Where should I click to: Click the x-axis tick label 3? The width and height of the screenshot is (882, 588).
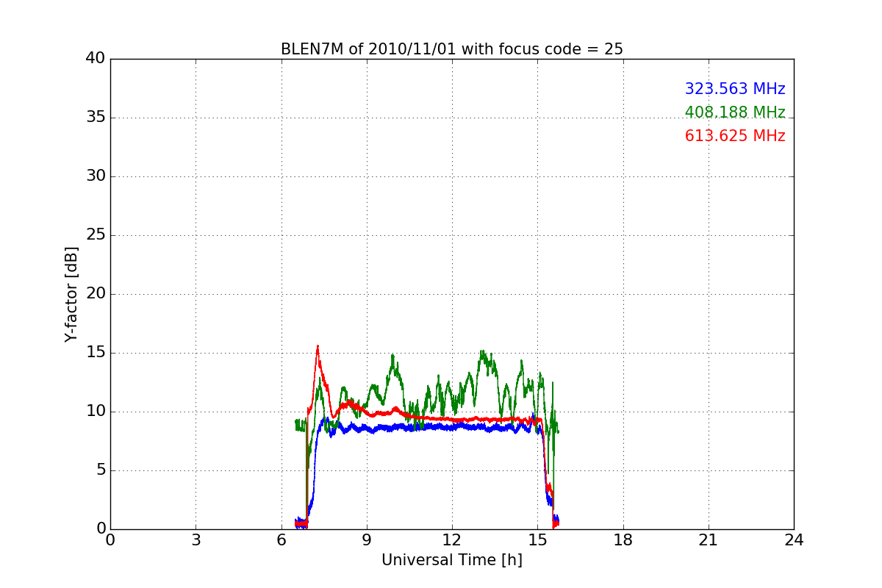click(196, 540)
